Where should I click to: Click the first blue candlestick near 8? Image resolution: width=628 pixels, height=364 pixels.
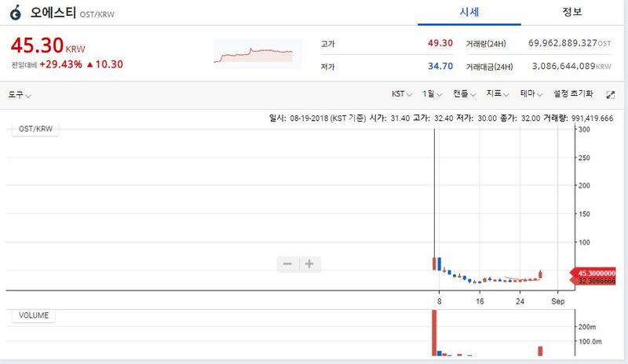click(440, 263)
